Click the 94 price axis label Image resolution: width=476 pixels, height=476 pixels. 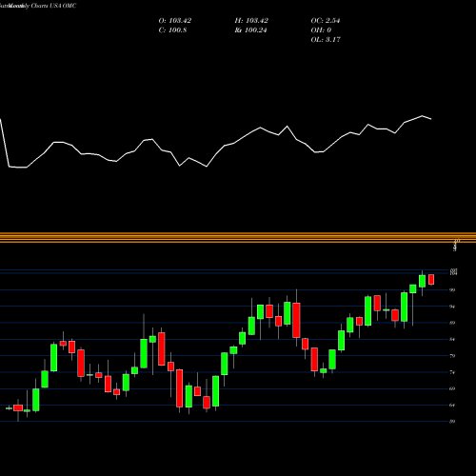pos(452,307)
